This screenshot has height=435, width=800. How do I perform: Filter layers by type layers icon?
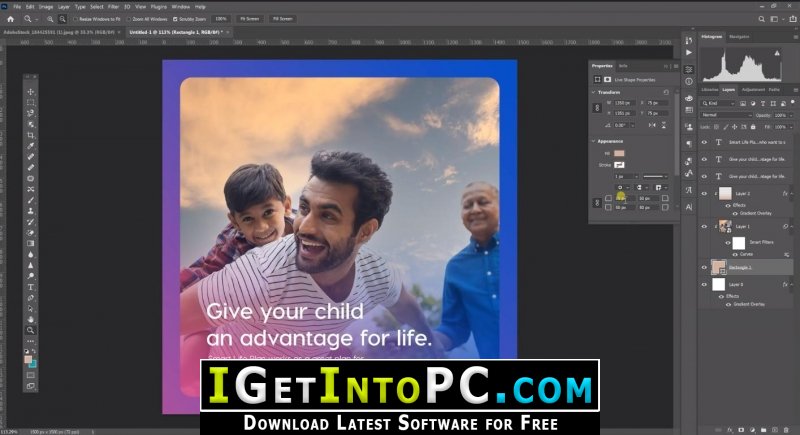(763, 104)
